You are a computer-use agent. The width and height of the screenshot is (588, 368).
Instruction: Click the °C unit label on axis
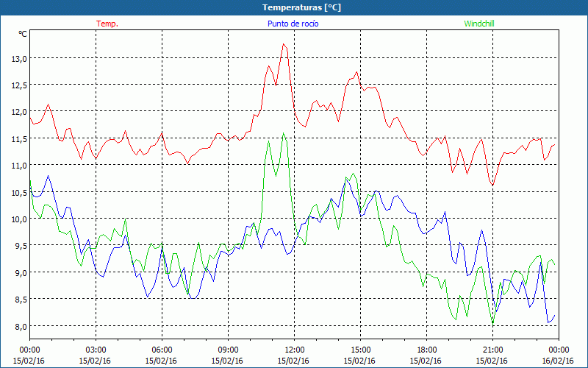[x=23, y=34]
